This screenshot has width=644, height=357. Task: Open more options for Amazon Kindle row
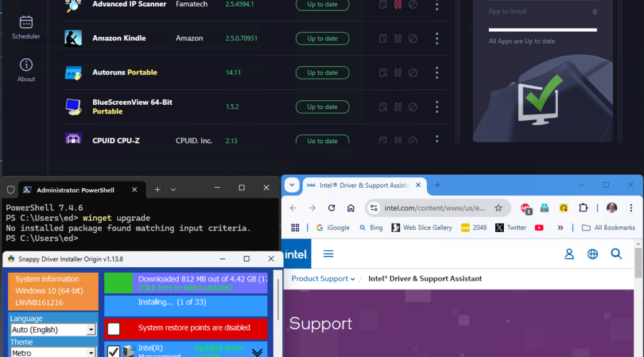pyautogui.click(x=437, y=38)
